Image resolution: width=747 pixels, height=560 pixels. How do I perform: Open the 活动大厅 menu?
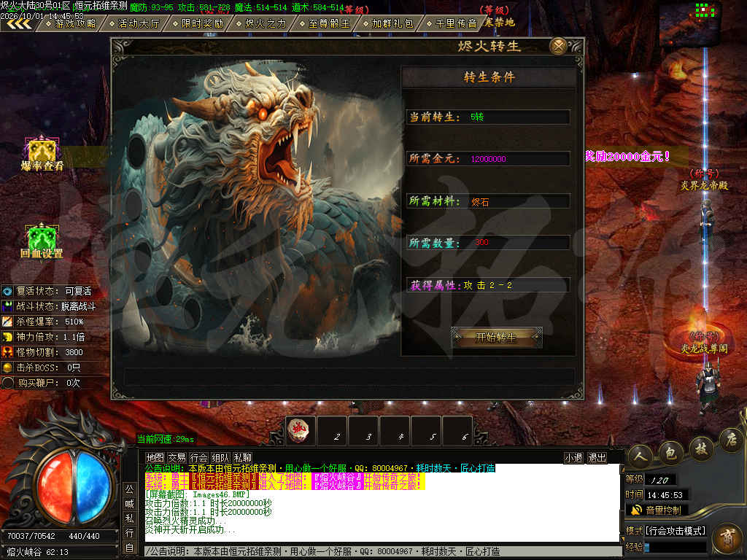pyautogui.click(x=134, y=23)
